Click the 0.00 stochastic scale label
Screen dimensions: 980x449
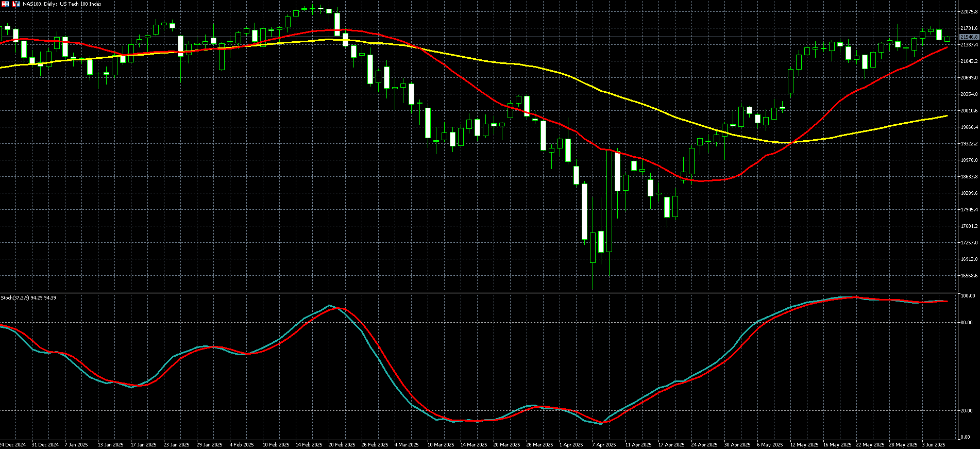[966, 438]
